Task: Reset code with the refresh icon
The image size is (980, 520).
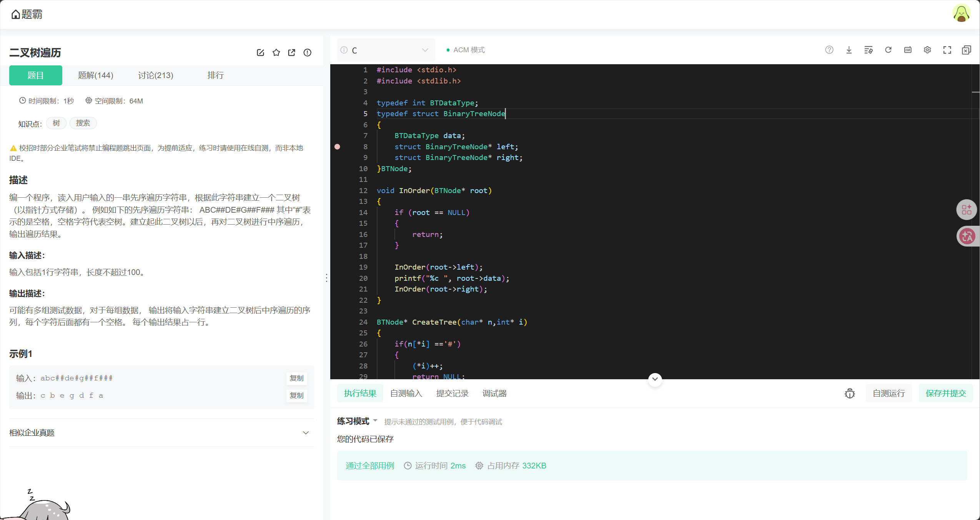Action: pos(888,50)
